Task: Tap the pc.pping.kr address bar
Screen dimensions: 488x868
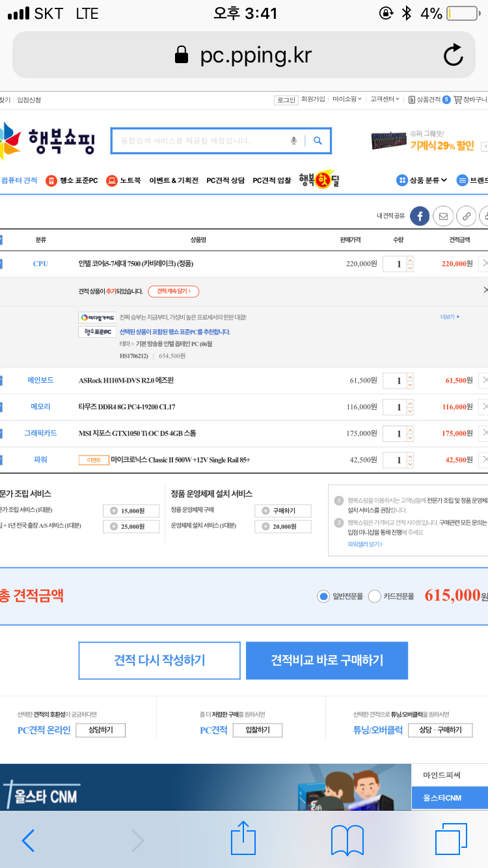Action: tap(243, 55)
